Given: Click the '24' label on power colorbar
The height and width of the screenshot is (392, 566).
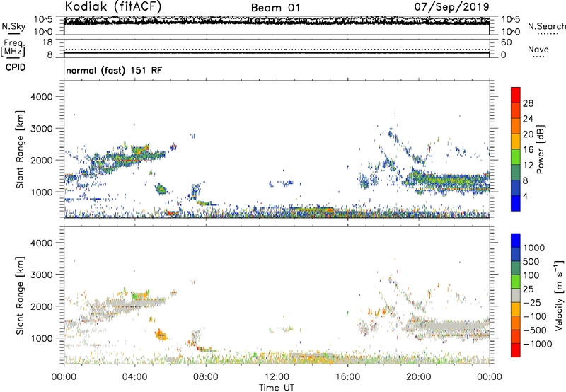Looking at the screenshot, I should pos(528,119).
